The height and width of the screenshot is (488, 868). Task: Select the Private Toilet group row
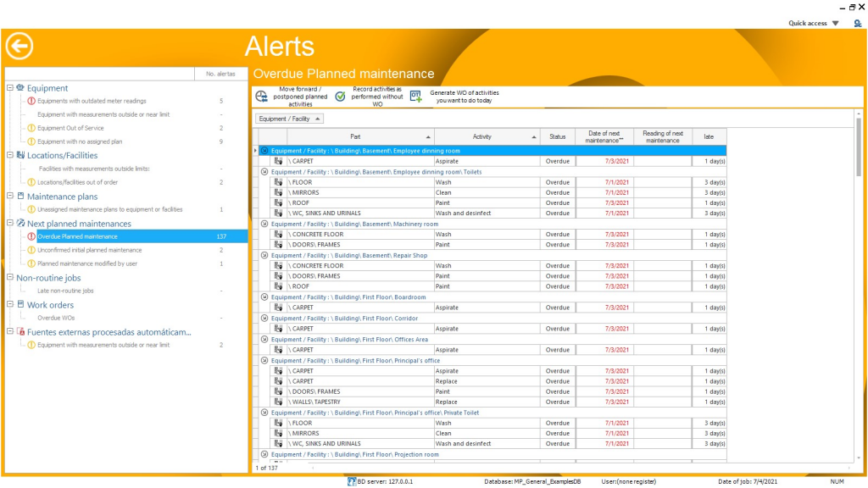coord(492,413)
